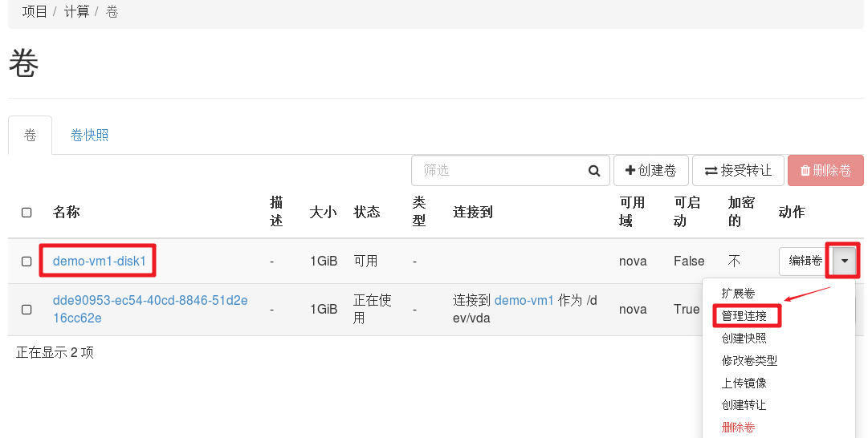868x438 pixels.
Task: Open the demo-vm1 instance link
Action: pyautogui.click(x=524, y=301)
